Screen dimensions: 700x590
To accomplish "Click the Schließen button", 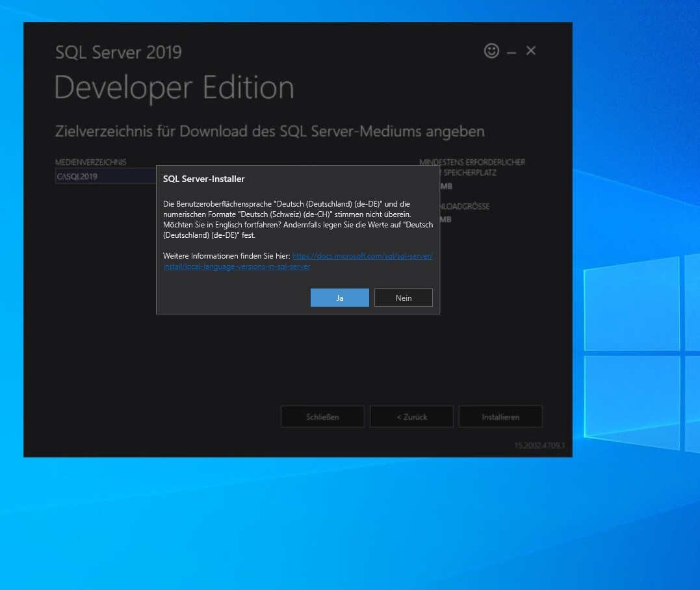I will (322, 417).
